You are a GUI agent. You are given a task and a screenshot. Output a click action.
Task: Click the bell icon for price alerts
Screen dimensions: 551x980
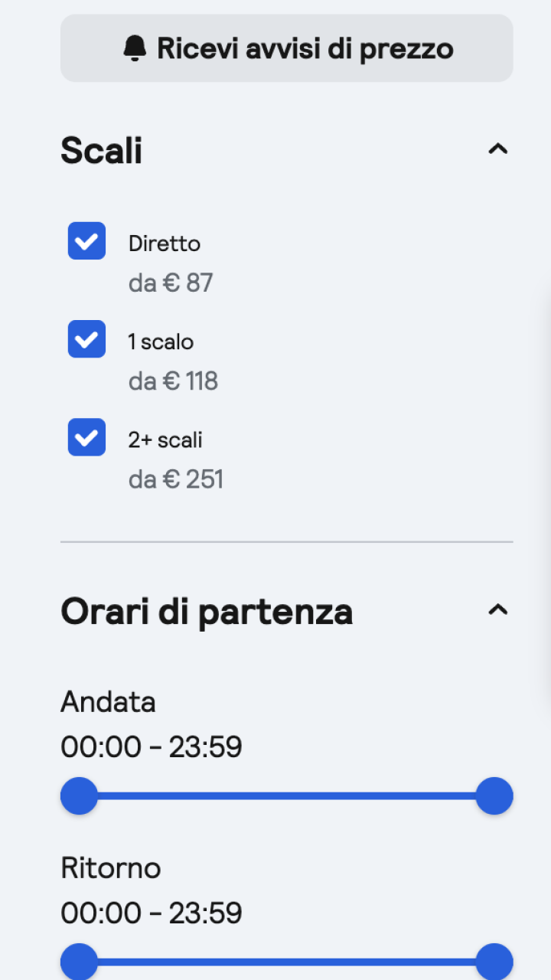[135, 48]
